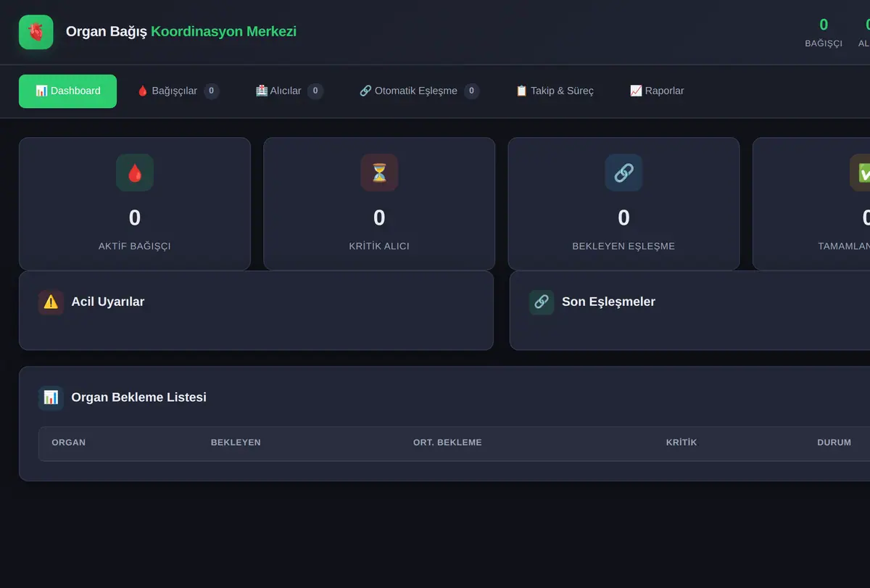Screen dimensions: 870x588
Task: Click the warning icon beside Acil Uyarılar
Action: click(x=51, y=302)
